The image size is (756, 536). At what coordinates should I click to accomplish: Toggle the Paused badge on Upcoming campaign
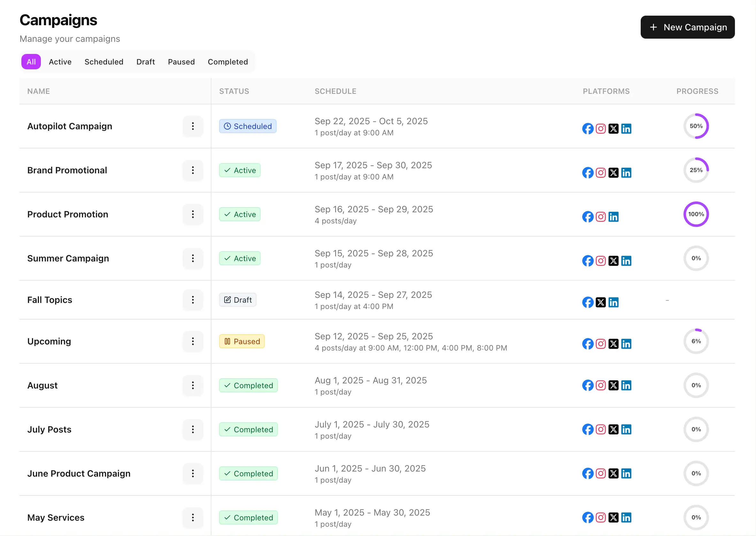pyautogui.click(x=242, y=341)
